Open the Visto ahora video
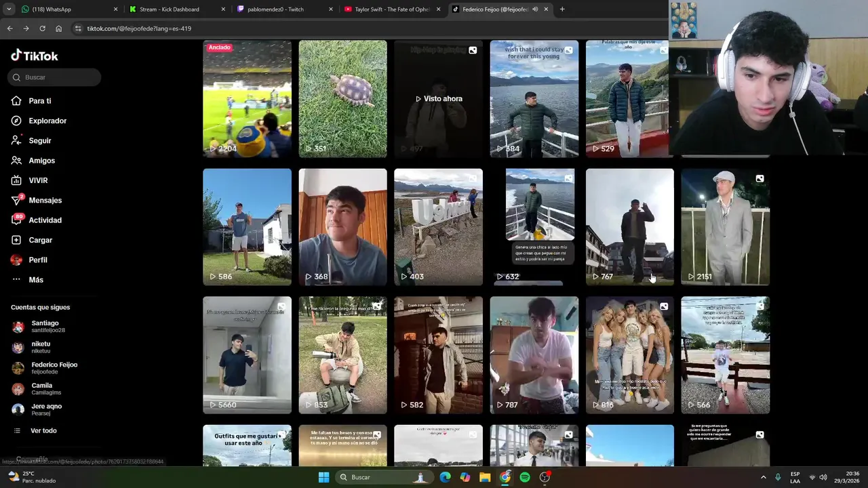 pyautogui.click(x=438, y=99)
